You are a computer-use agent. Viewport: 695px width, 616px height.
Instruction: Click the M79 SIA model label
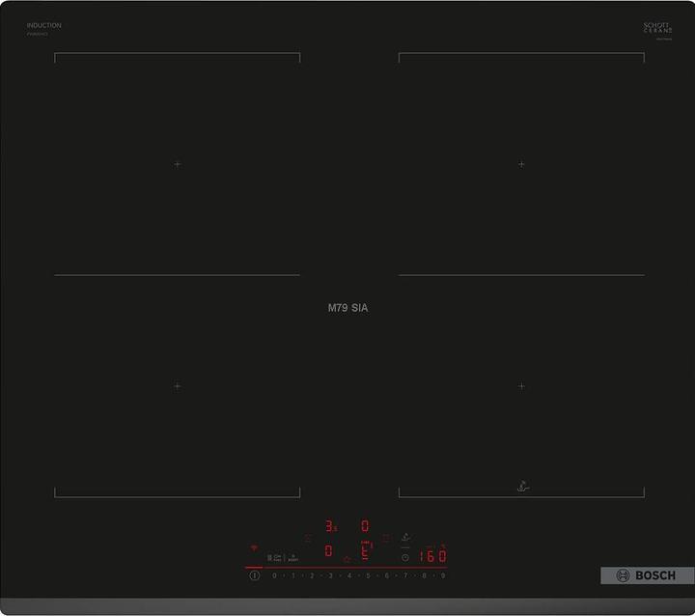[x=347, y=308]
